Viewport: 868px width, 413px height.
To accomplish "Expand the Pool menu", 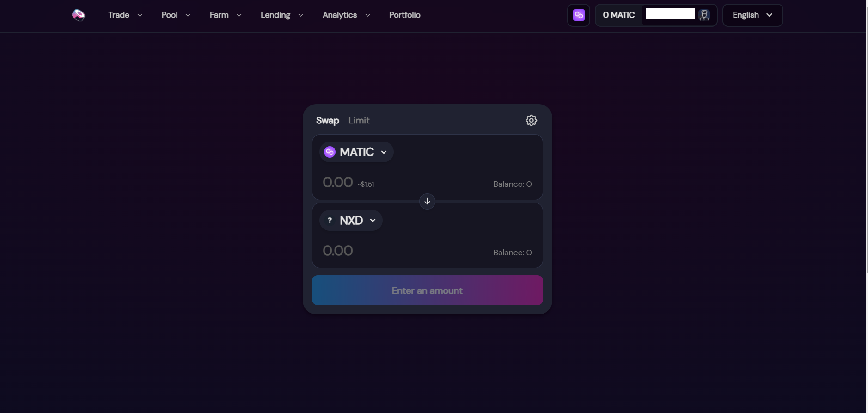I will [x=176, y=15].
